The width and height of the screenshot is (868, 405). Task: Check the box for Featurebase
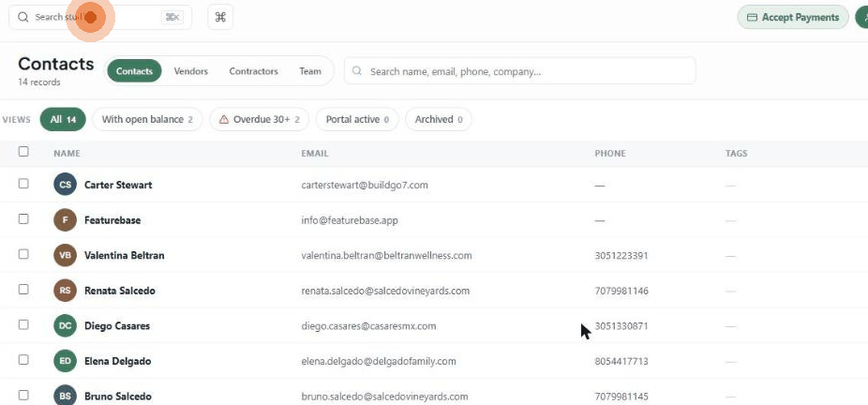click(23, 218)
